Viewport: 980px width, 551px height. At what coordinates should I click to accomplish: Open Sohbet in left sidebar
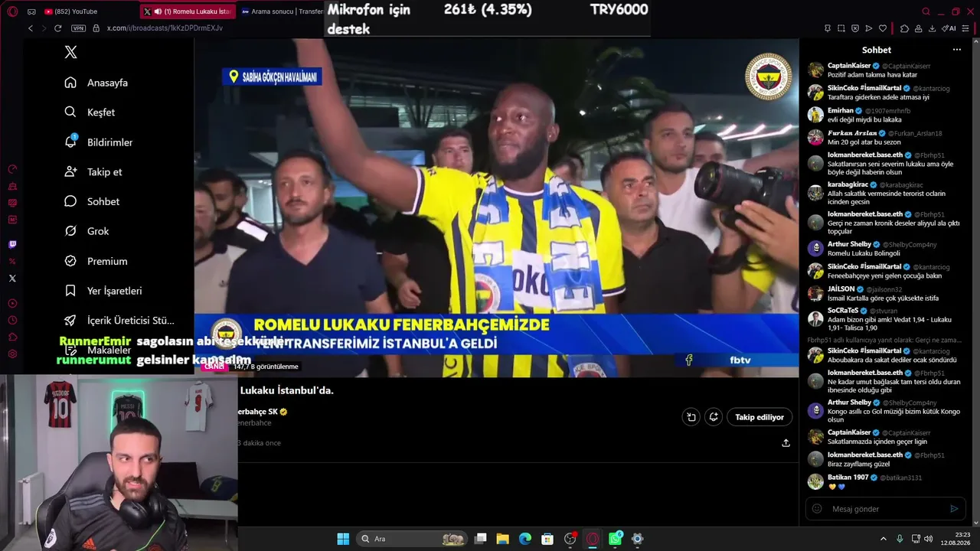[x=92, y=201]
